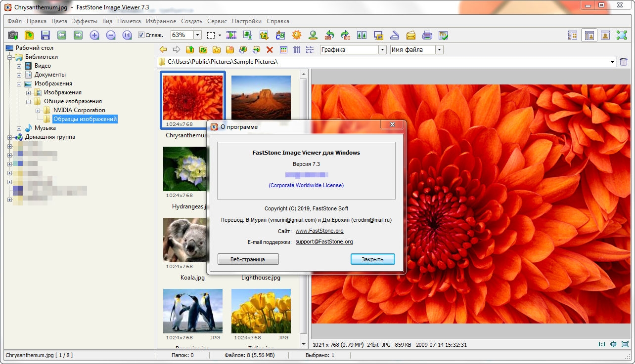The image size is (635, 364).
Task: Zoom out with the minus magnifier icon
Action: tap(111, 35)
